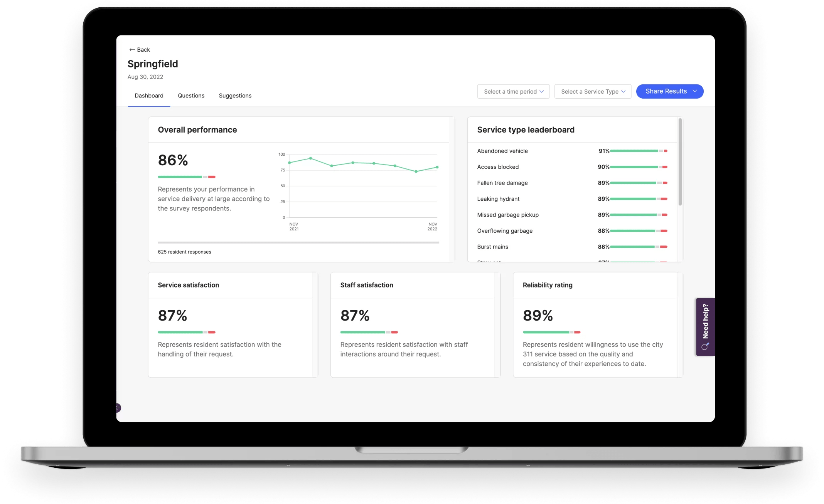
Task: Open the Select a Service Type dropdown
Action: (593, 92)
